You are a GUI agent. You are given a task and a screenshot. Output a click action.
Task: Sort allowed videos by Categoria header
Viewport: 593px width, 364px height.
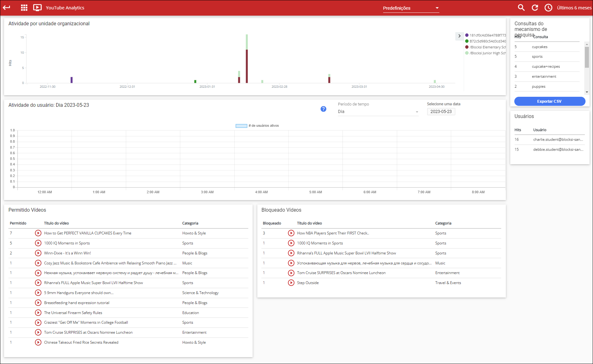(190, 223)
